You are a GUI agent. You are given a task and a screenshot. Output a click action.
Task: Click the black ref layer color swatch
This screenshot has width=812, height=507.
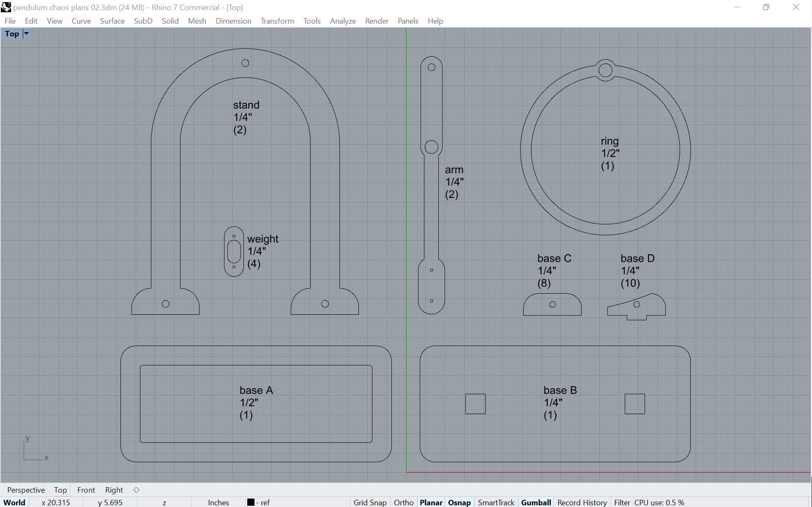coord(251,502)
